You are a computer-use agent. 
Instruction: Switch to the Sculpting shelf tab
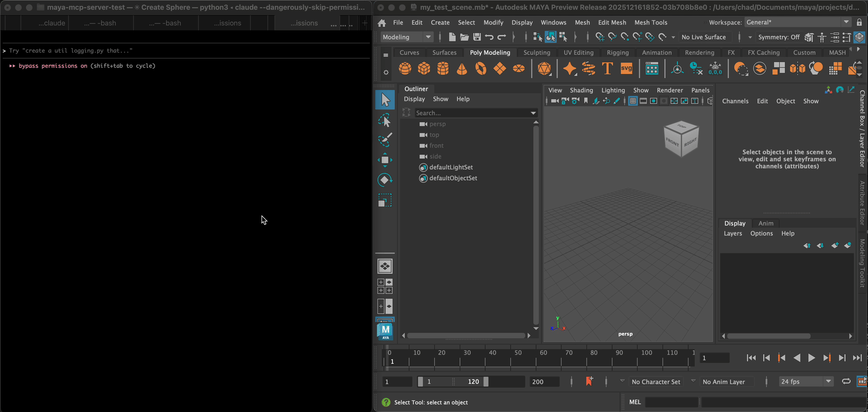pyautogui.click(x=537, y=53)
